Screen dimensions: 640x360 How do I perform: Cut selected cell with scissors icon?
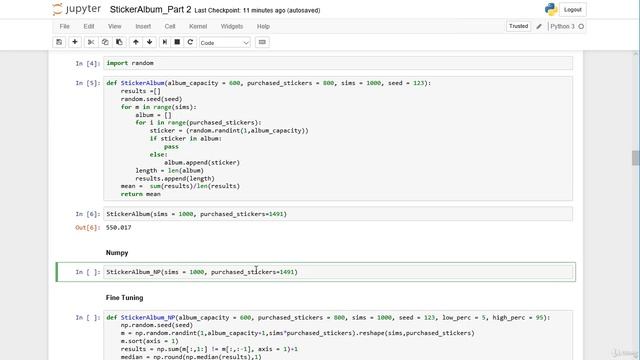coord(91,42)
